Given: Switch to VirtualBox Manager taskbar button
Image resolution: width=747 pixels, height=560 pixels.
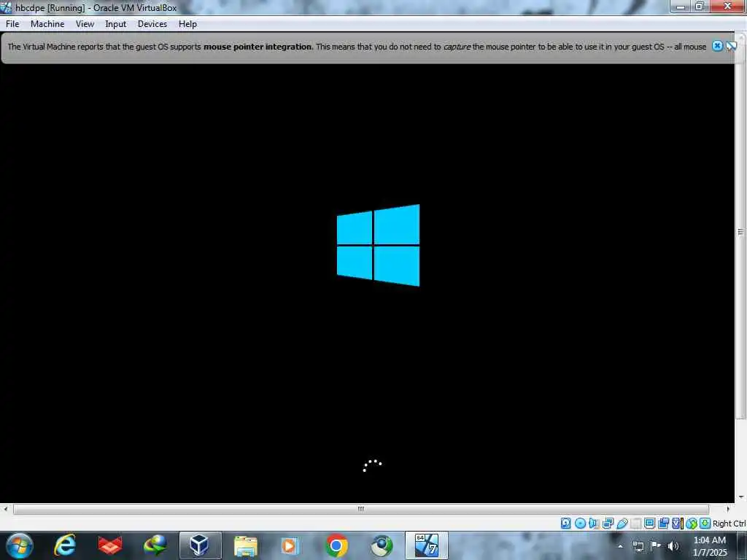Looking at the screenshot, I should [x=200, y=545].
